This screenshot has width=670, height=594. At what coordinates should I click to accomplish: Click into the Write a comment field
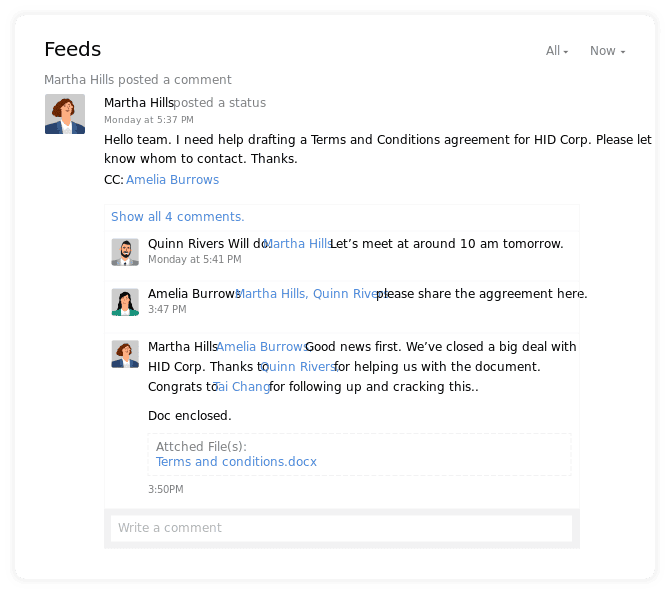pyautogui.click(x=341, y=528)
